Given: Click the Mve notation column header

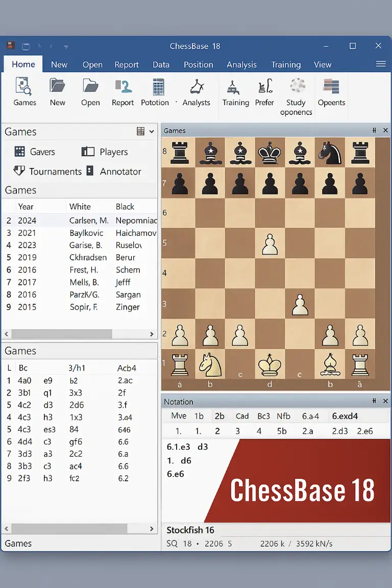Looking at the screenshot, I should pos(179,416).
